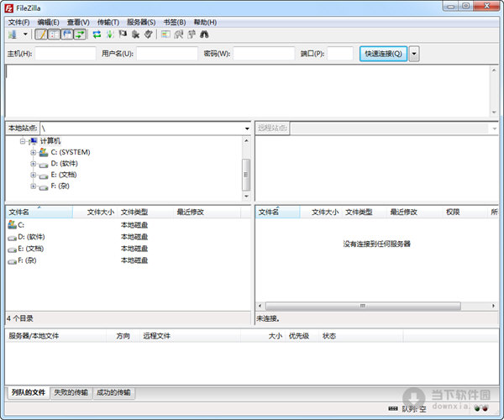Click the disconnect from server icon

tap(135, 34)
